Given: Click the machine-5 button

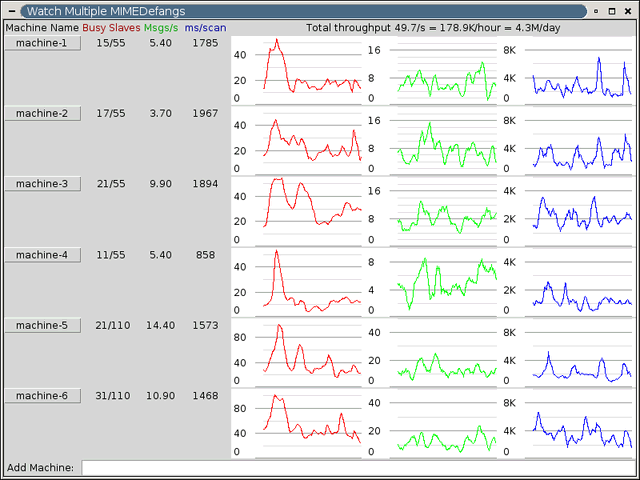Looking at the screenshot, I should click(42, 325).
